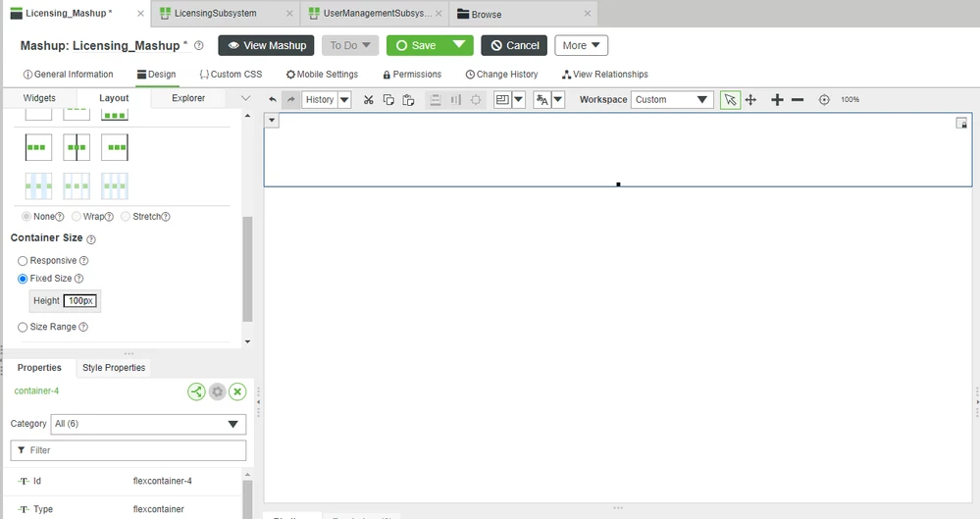980x519 pixels.
Task: Open the Custom CSS tab
Action: pos(231,75)
